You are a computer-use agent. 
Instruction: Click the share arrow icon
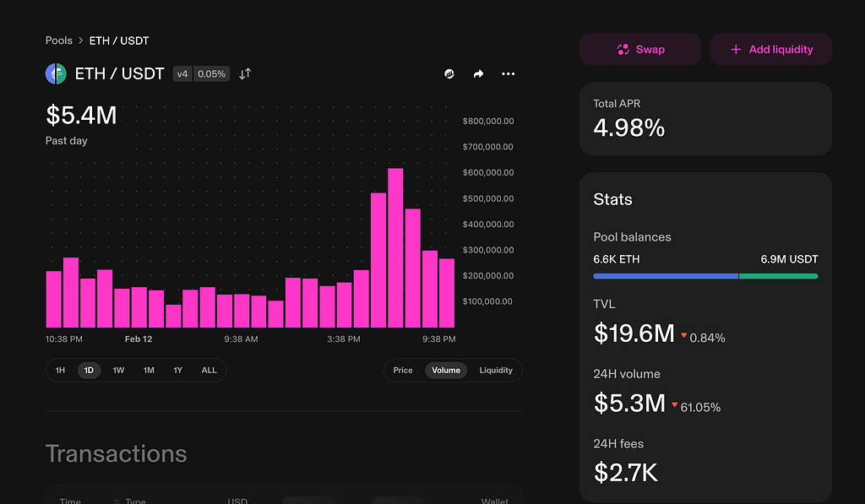pyautogui.click(x=478, y=74)
